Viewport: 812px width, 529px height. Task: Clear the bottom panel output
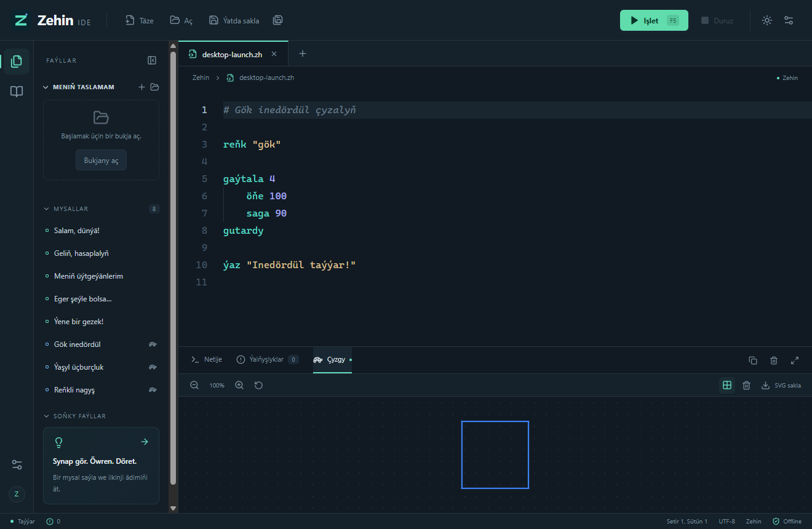[x=774, y=360]
